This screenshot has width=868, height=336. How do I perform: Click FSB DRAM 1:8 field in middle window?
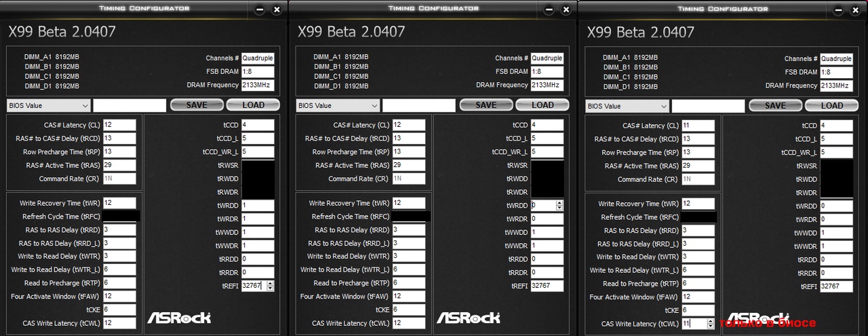[x=547, y=71]
